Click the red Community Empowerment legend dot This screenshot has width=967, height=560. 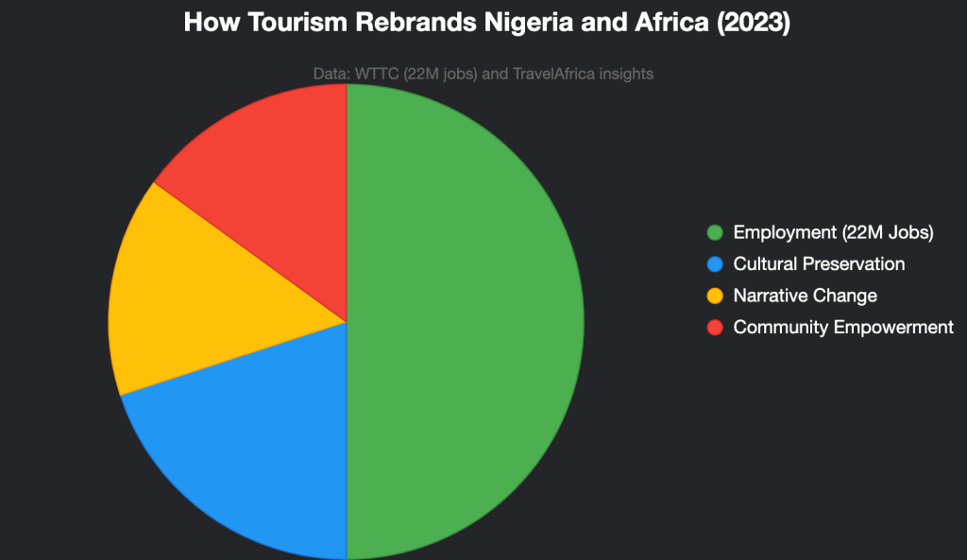click(715, 327)
